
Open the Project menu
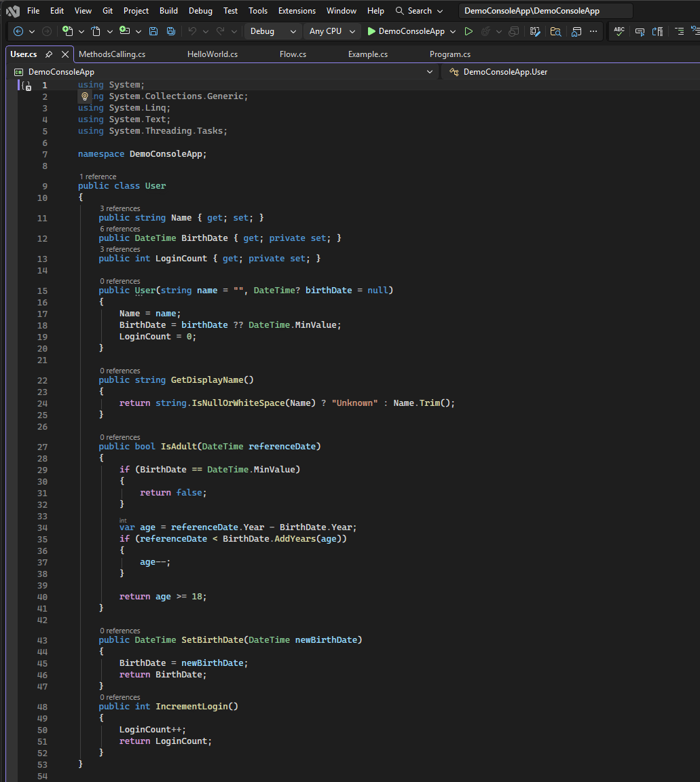tap(136, 10)
